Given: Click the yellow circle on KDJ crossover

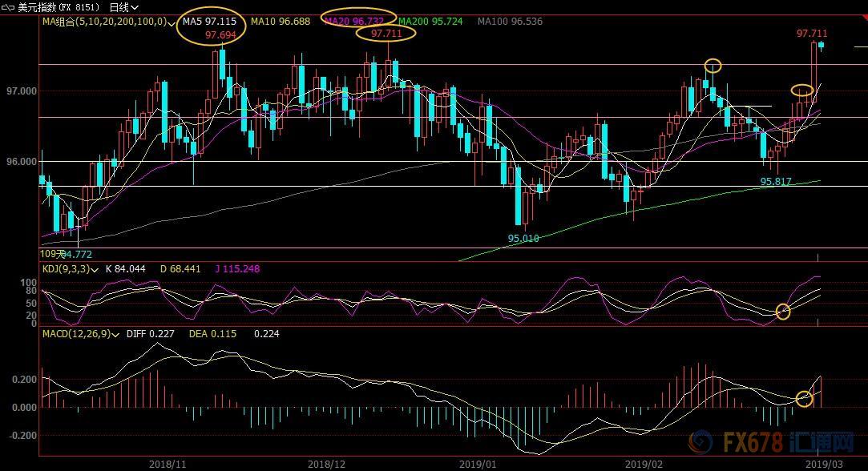Looking at the screenshot, I should 783,312.
